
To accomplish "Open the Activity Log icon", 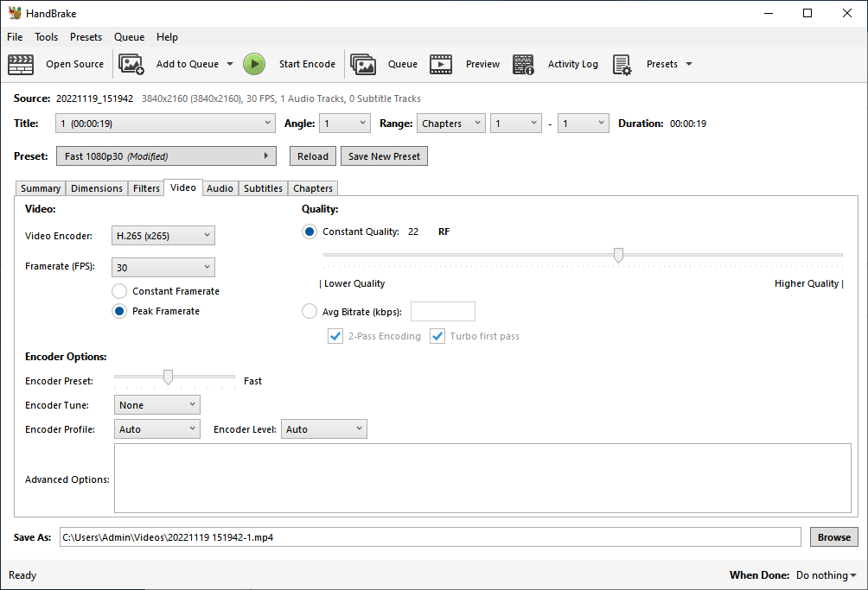I will pos(523,64).
